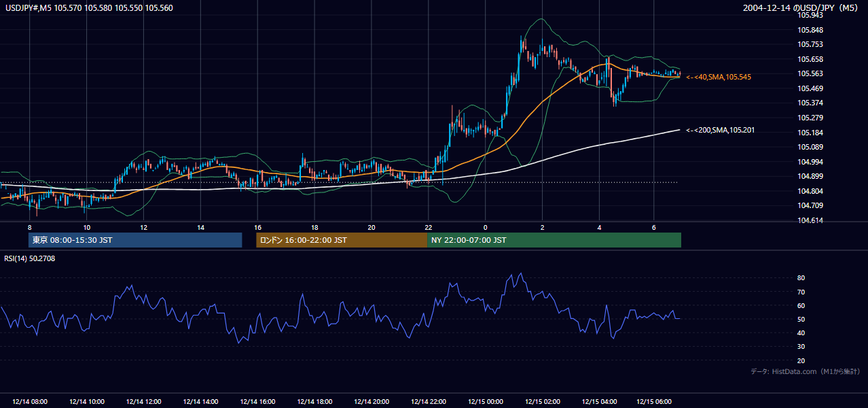The width and height of the screenshot is (868, 408).
Task: Select the ロンドン 16:00-22:00 JST session bar
Action: click(342, 240)
